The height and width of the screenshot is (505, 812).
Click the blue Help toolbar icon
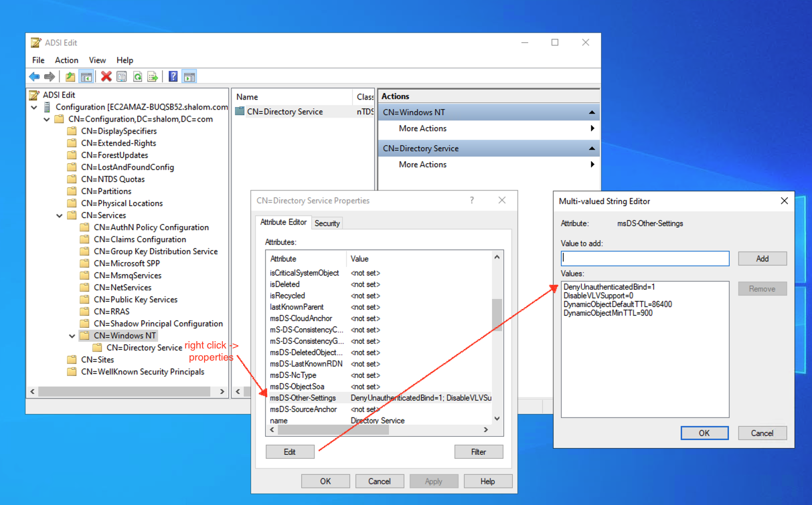pos(173,76)
